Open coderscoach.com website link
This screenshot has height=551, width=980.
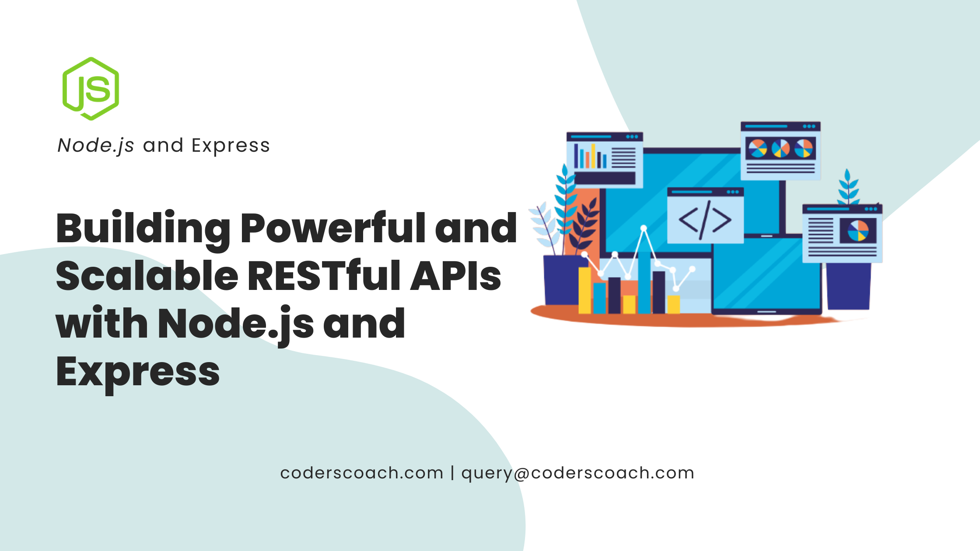[356, 472]
